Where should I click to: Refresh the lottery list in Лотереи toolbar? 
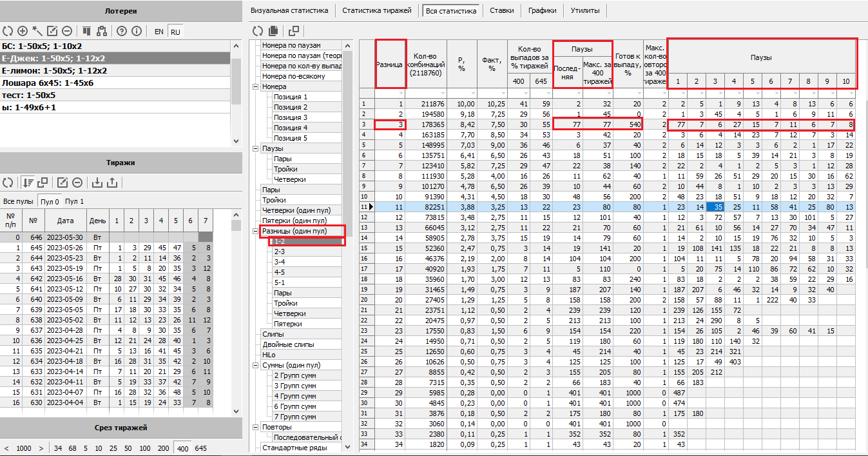pyautogui.click(x=8, y=31)
